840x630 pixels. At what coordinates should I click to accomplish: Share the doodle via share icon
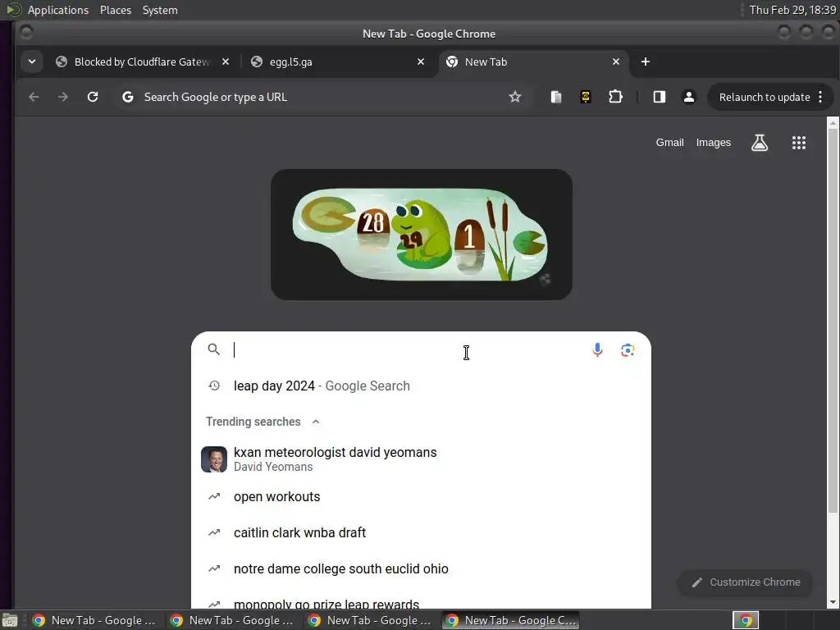[x=545, y=280]
